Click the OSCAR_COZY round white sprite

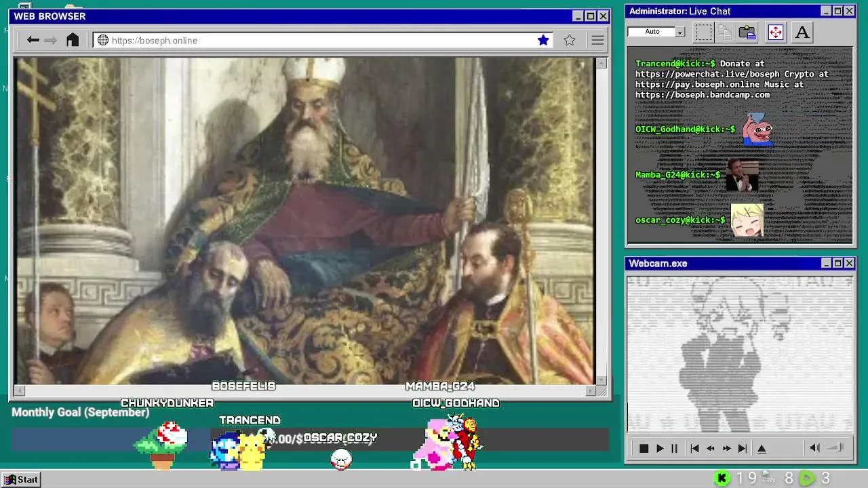pyautogui.click(x=341, y=460)
